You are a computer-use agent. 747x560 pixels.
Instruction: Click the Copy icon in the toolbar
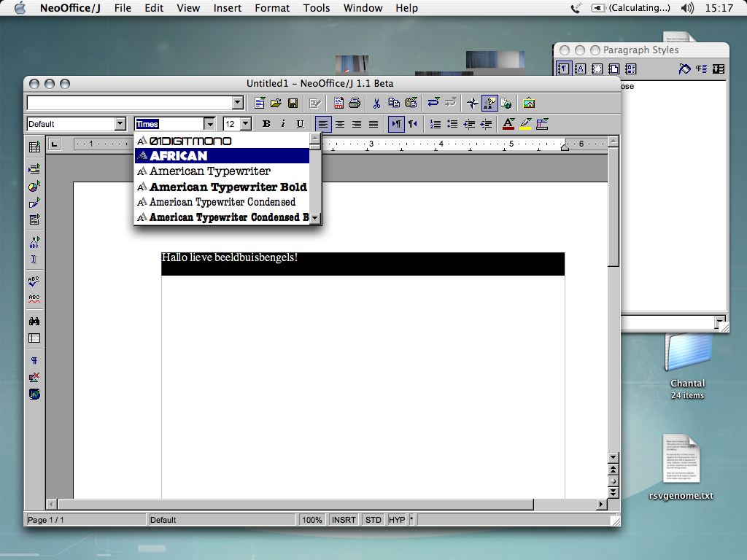click(x=394, y=103)
